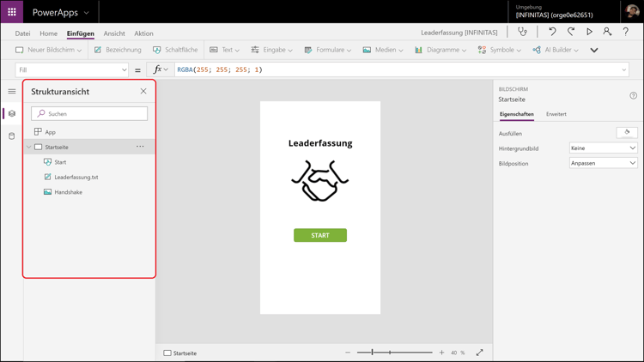This screenshot has width=644, height=362.
Task: Select the handshake image on canvas
Action: (320, 181)
